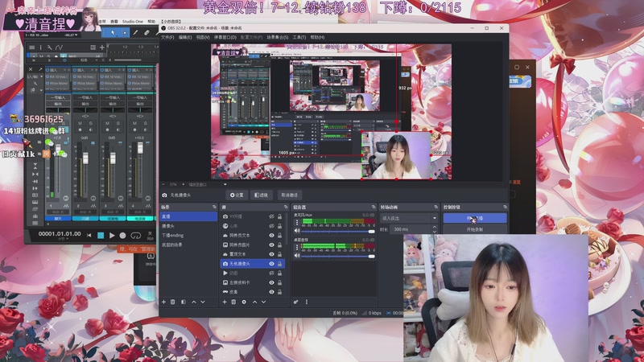Mute channel 4 in Studio One mixer
The width and height of the screenshot is (644, 362).
coord(134,123)
